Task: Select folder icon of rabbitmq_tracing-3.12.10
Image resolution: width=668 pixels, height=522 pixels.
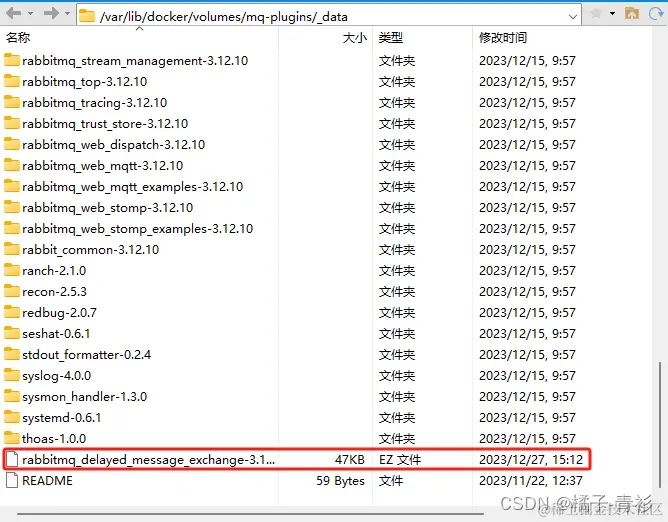Action: 12,102
